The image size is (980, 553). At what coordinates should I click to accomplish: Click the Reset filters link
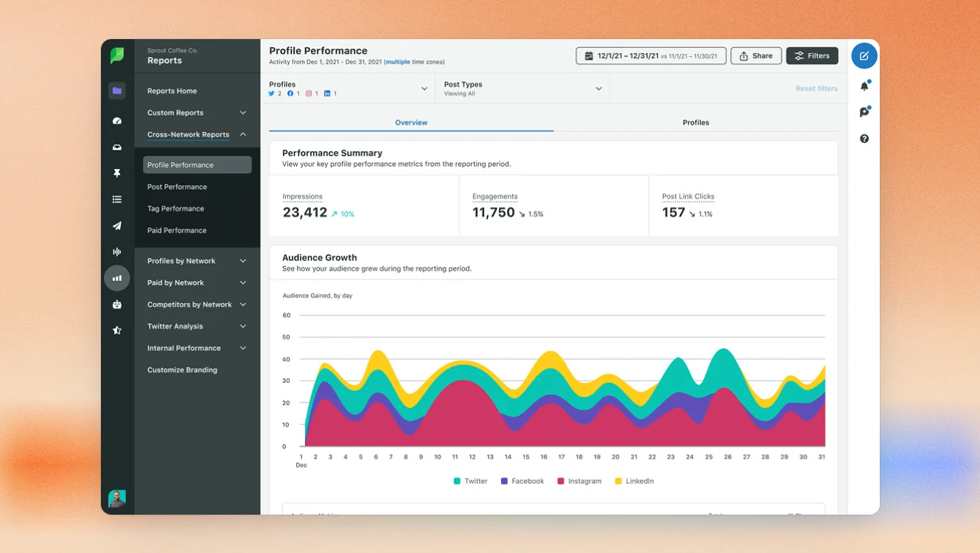816,88
